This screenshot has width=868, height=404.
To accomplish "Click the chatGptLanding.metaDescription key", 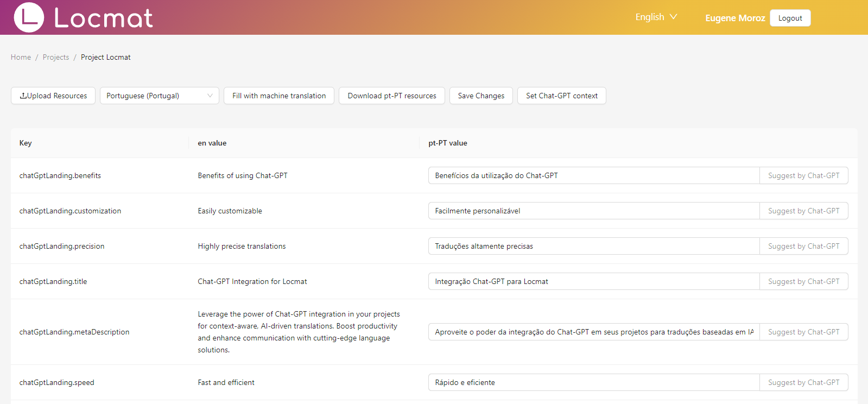I will (x=74, y=332).
